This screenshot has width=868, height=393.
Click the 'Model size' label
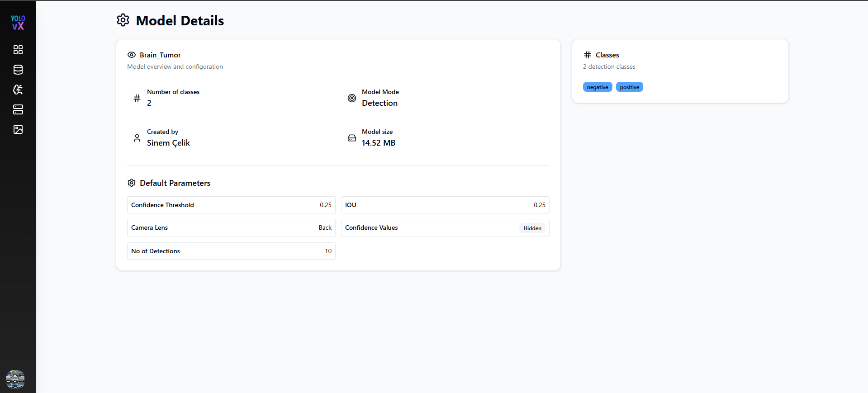[x=377, y=132]
